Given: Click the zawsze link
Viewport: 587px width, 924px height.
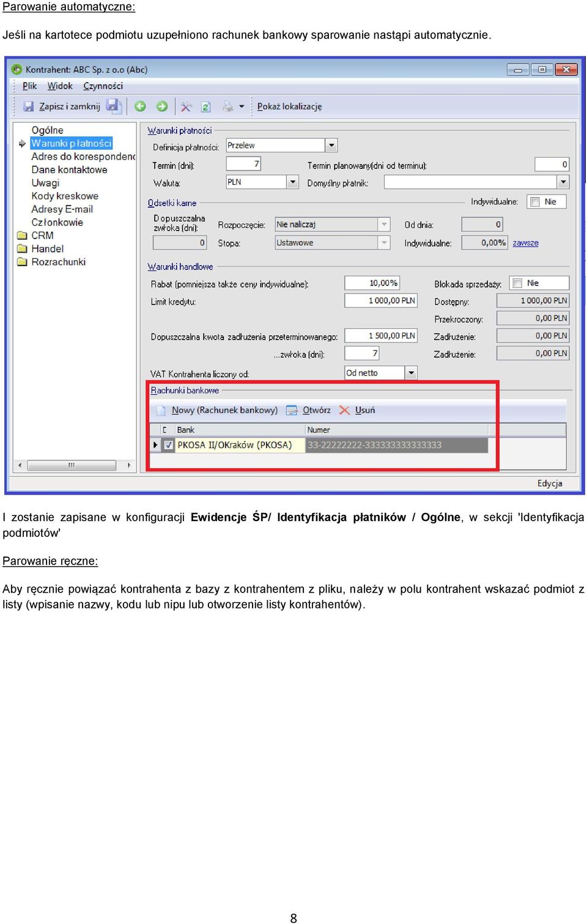Looking at the screenshot, I should tap(525, 243).
